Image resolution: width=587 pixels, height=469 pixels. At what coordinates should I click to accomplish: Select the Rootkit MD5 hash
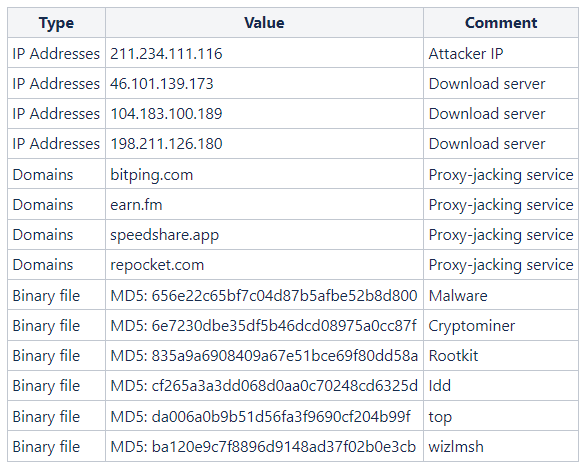264,356
